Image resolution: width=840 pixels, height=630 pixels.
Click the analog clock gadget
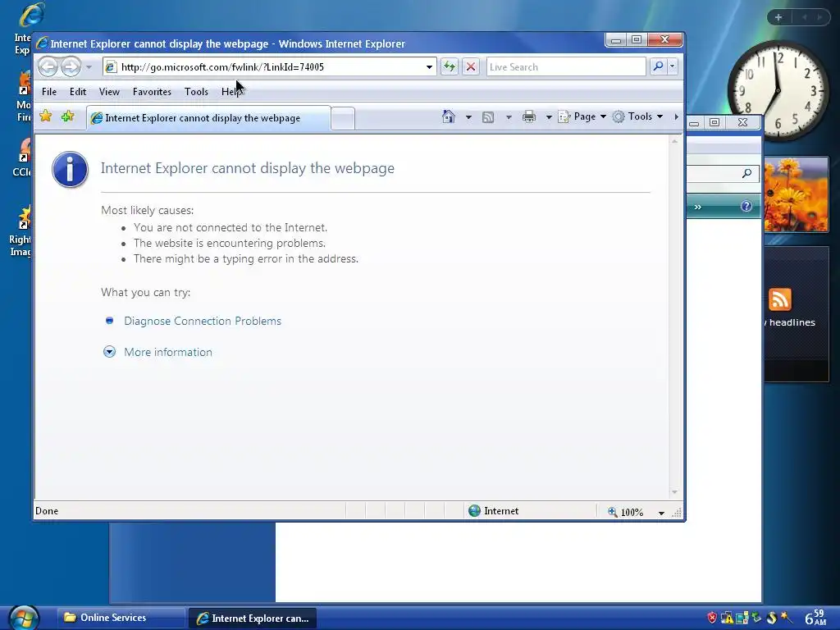(778, 91)
